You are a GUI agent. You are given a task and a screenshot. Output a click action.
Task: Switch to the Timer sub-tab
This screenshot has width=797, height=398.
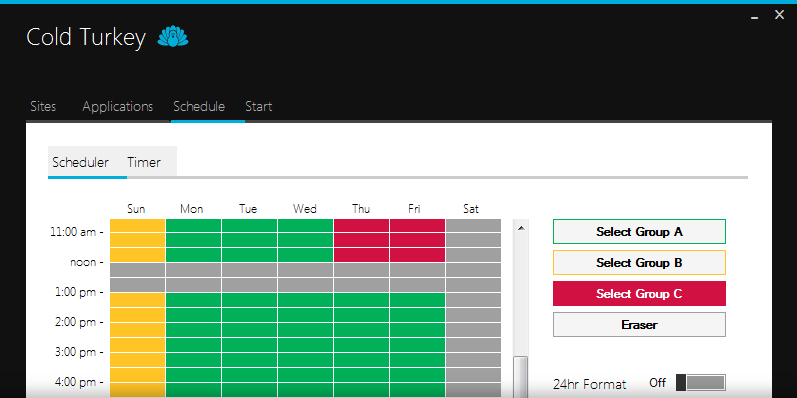click(x=144, y=162)
